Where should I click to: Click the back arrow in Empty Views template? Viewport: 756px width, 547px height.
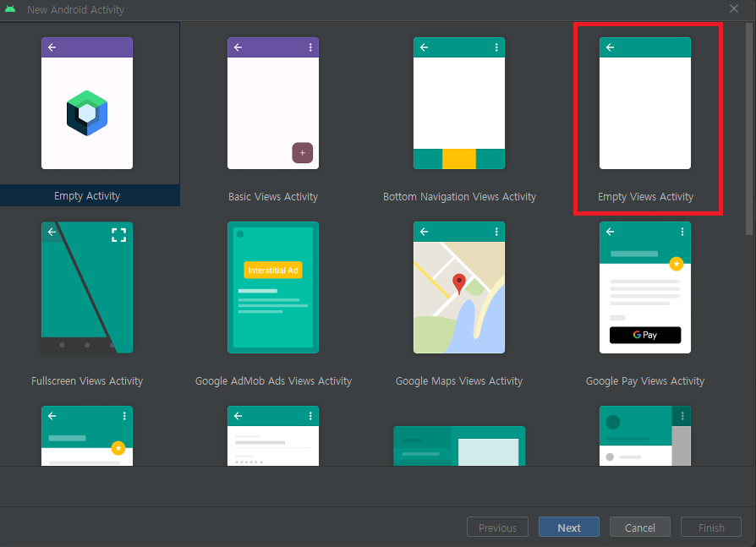[x=611, y=47]
